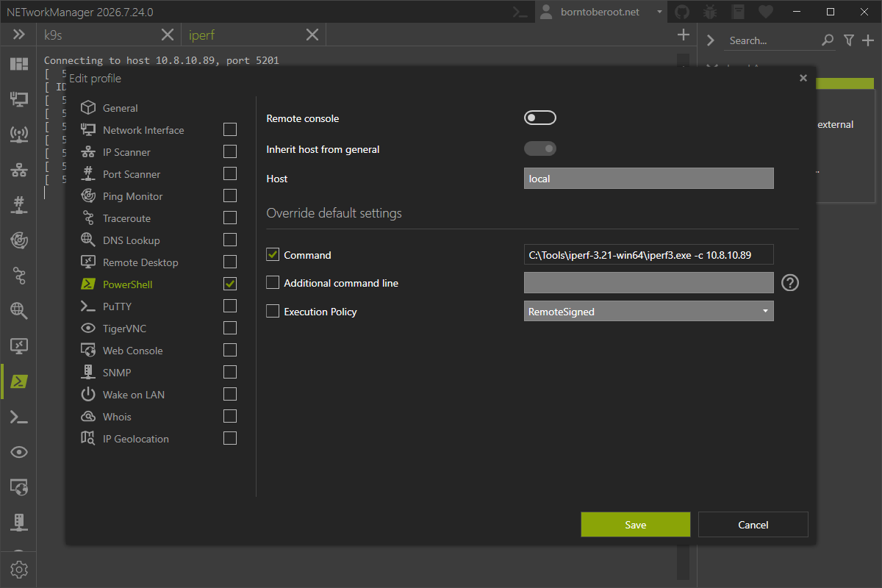Open SNMP icon in main sidebar
882x588 pixels.
tap(18, 522)
